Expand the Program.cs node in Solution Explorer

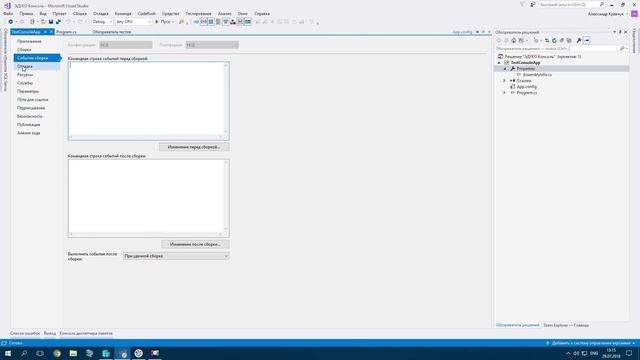[504, 93]
